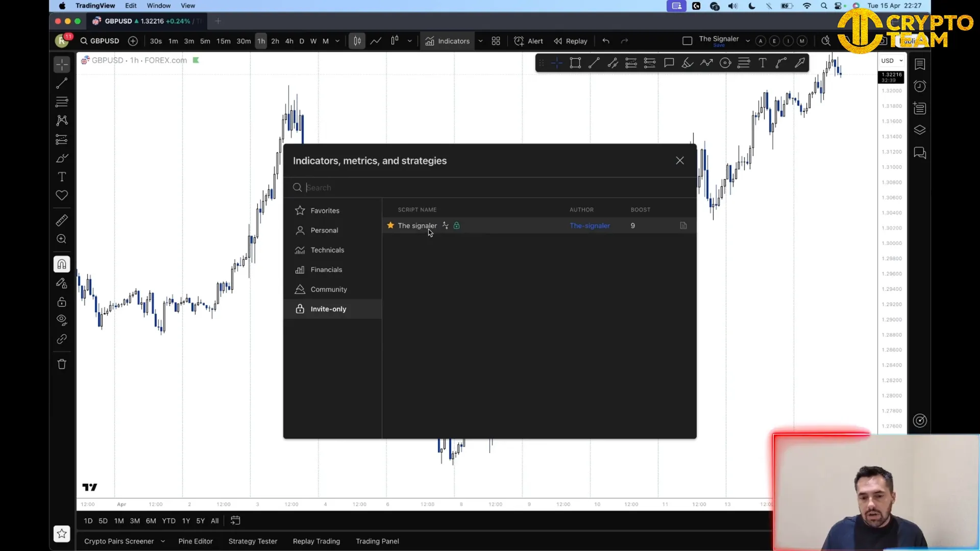This screenshot has width=980, height=551.
Task: Open the Technicals category
Action: (333, 250)
